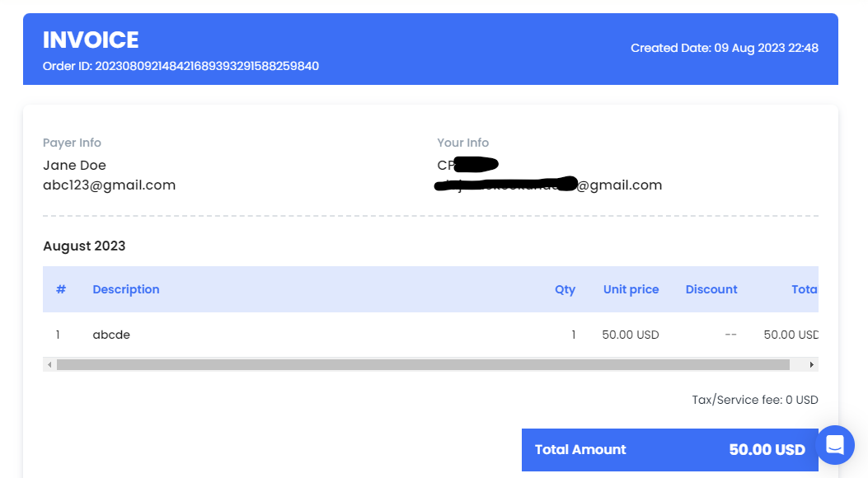Click the Tax/Service fee line
Image resolution: width=868 pixels, height=478 pixels.
(x=754, y=400)
